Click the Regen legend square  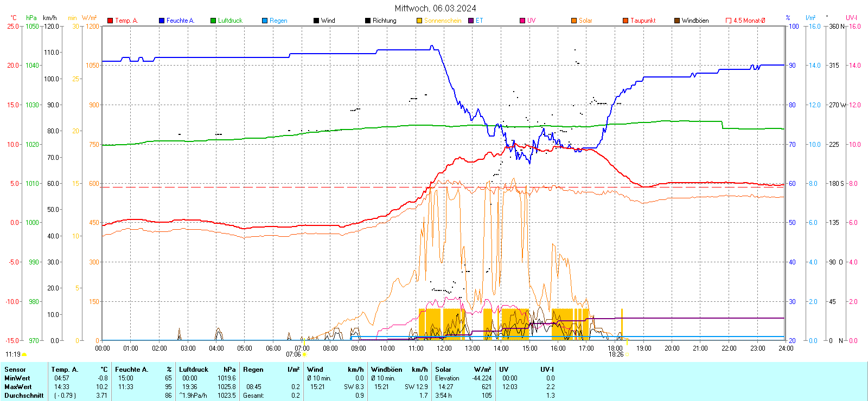(x=265, y=21)
